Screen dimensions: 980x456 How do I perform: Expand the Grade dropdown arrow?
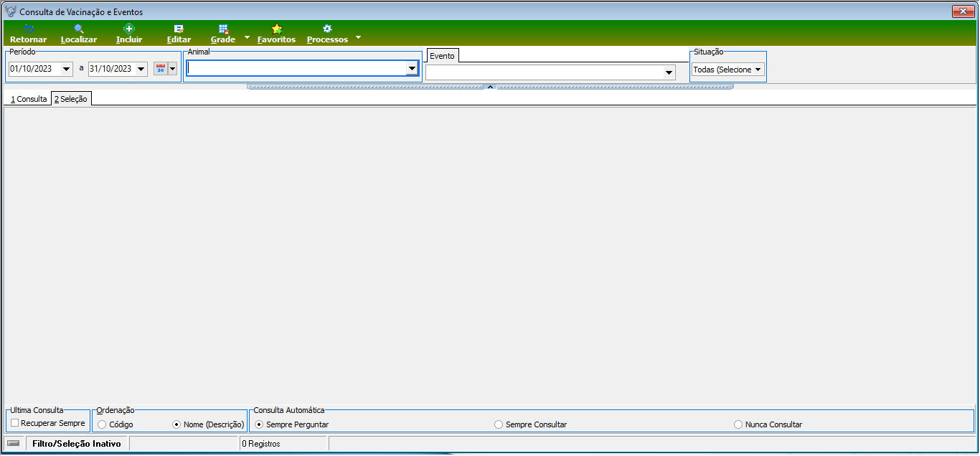(247, 37)
